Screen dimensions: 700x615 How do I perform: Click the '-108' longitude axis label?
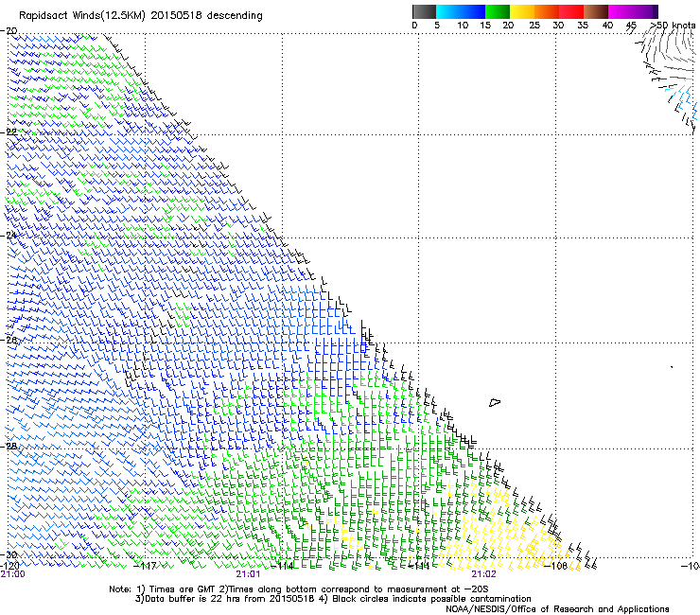(x=556, y=566)
